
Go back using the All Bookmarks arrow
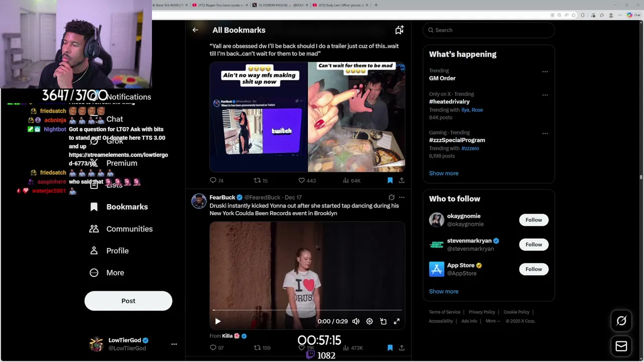[195, 30]
